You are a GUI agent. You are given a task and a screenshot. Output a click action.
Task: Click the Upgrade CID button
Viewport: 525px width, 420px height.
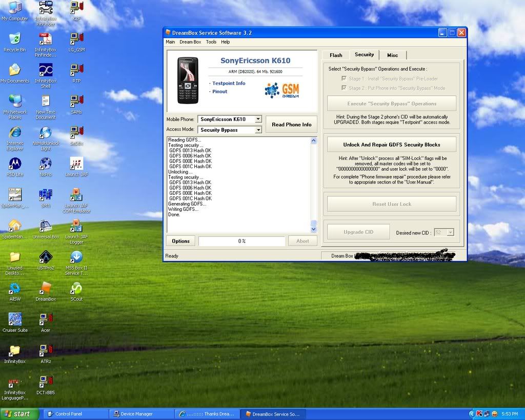coord(358,232)
